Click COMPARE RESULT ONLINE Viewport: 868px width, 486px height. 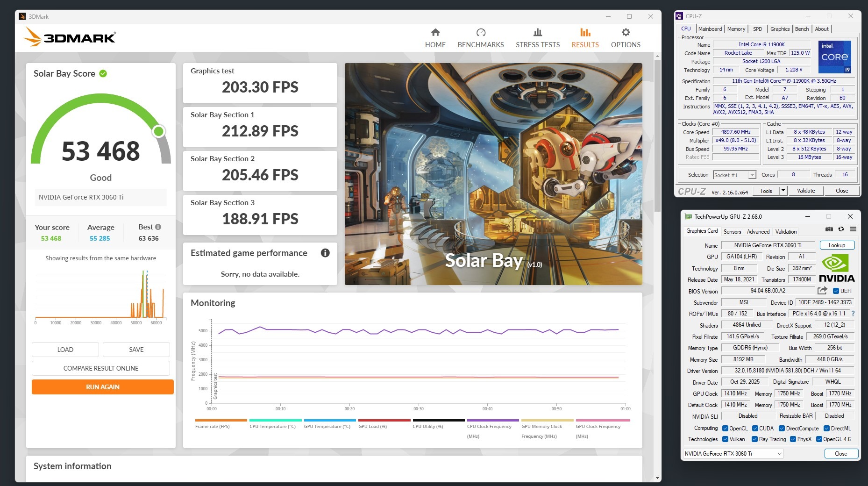tap(101, 368)
